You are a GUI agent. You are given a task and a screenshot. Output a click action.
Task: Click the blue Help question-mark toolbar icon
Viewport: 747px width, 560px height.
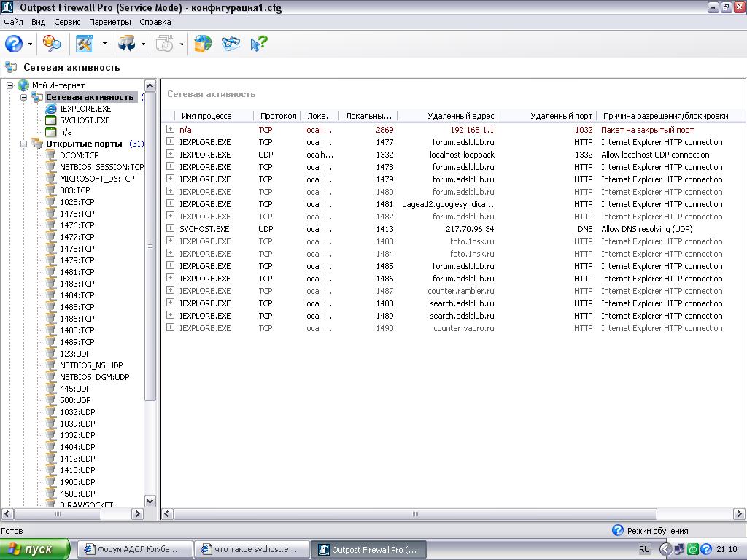coord(13,44)
